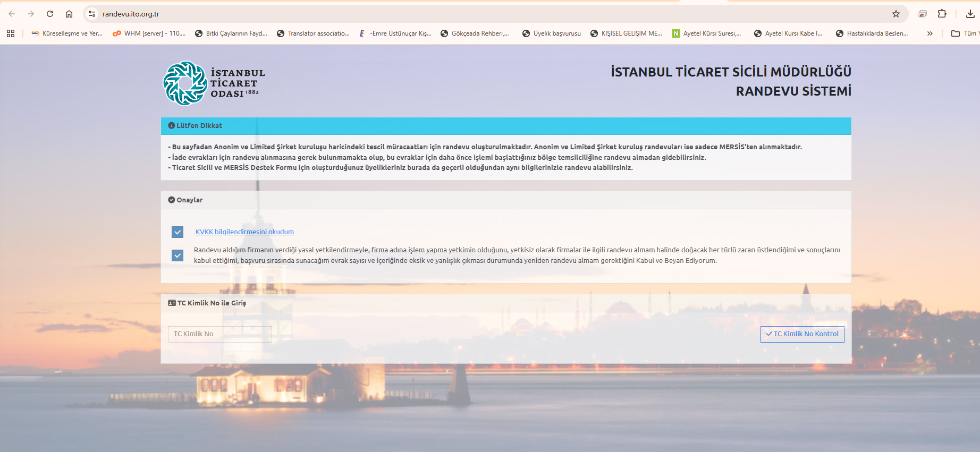Image resolution: width=980 pixels, height=452 pixels.
Task: Open the KVKK bilgilendirmesini okudum link
Action: click(244, 232)
